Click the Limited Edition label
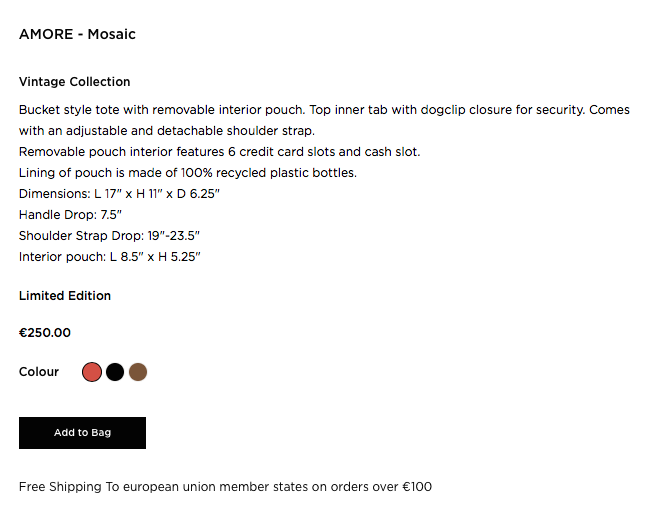This screenshot has width=648, height=529. [65, 296]
